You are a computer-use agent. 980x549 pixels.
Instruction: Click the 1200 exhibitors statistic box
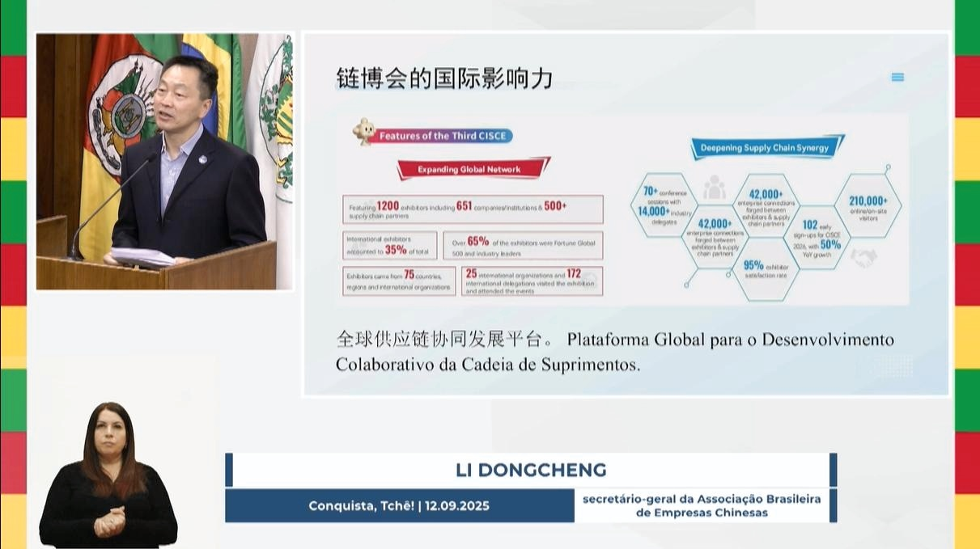472,209
